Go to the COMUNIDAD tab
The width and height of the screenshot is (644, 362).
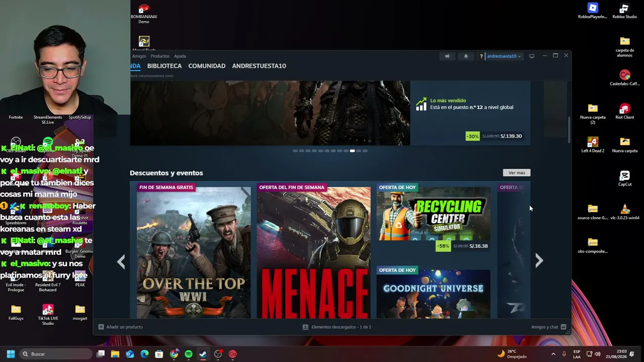click(207, 66)
